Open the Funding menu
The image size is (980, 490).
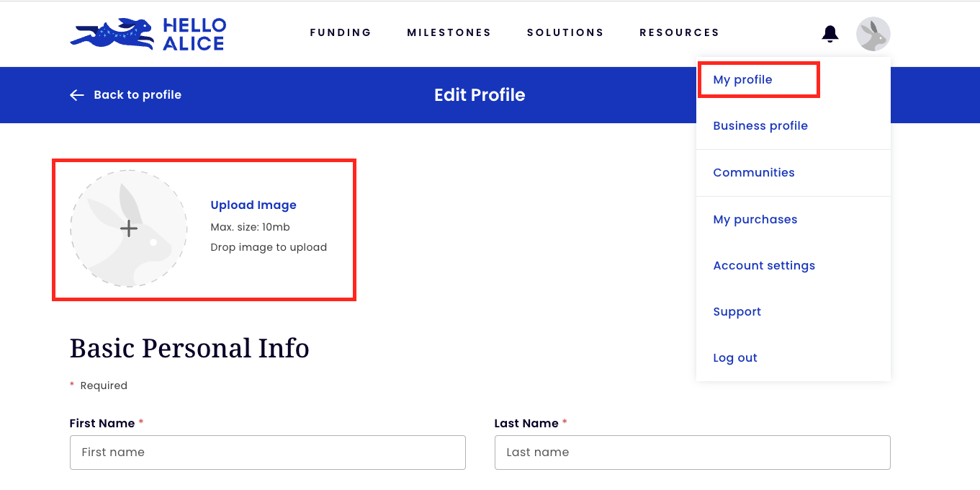(341, 32)
